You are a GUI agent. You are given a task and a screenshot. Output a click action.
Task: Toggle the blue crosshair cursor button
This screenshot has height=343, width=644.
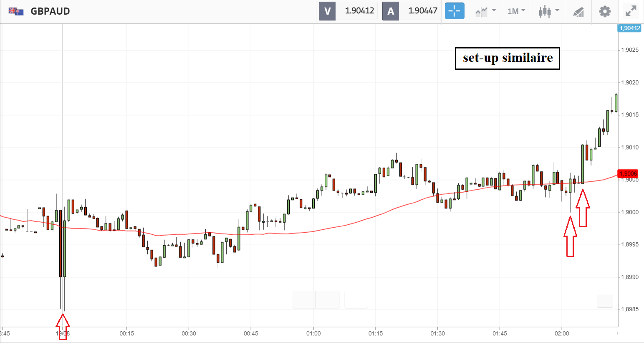click(455, 11)
